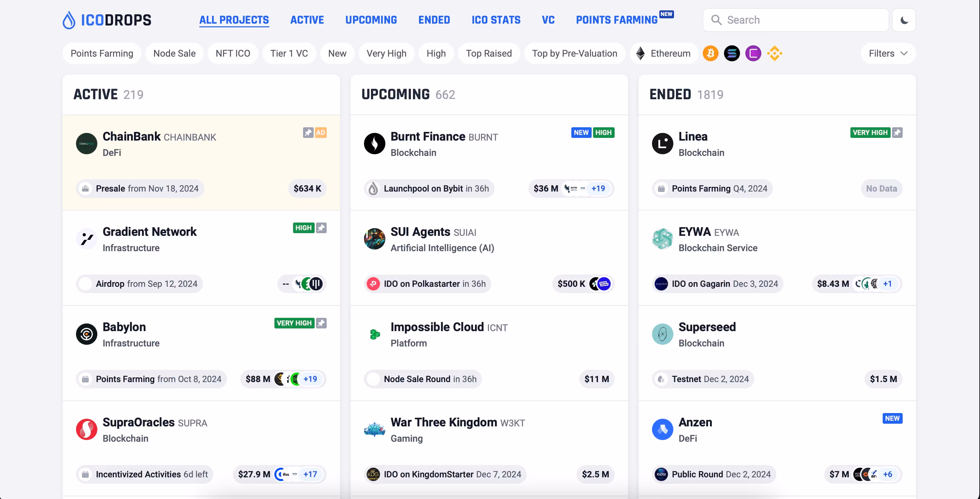Click +17 investors on SupraOracles
The image size is (980, 499).
click(x=310, y=474)
